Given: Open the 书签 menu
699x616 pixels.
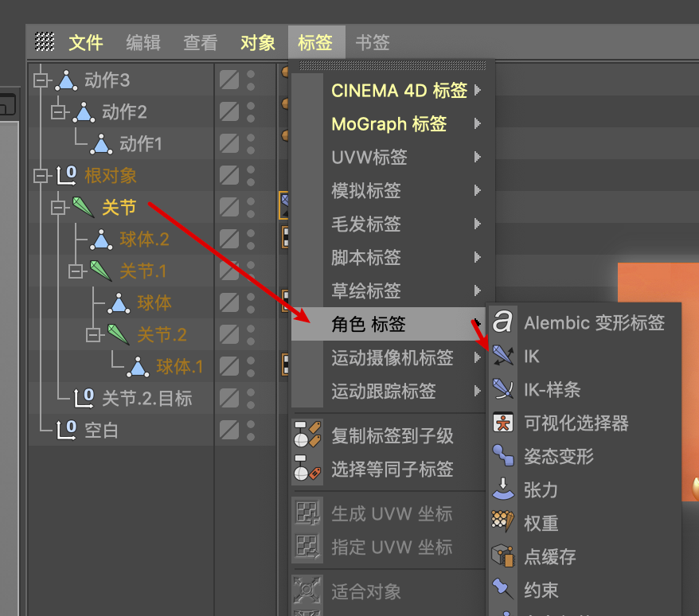Looking at the screenshot, I should click(x=373, y=43).
